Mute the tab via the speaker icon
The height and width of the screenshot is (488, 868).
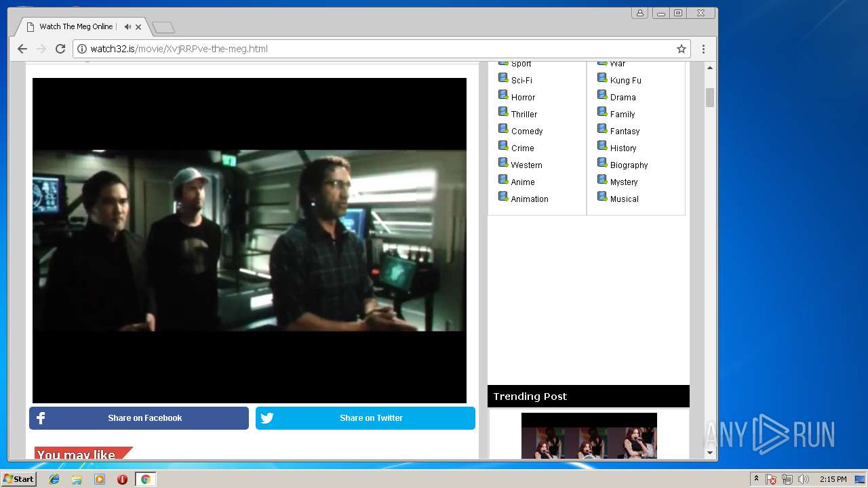tap(127, 27)
